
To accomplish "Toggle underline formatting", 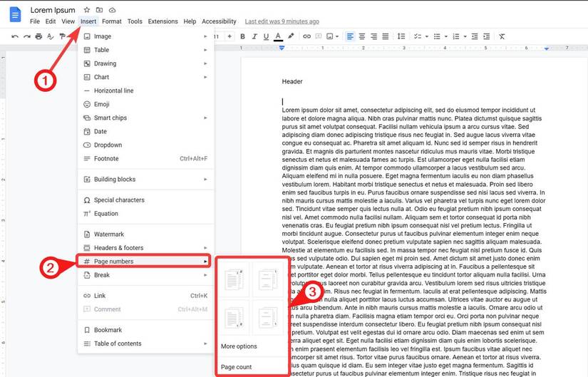I will pyautogui.click(x=266, y=36).
